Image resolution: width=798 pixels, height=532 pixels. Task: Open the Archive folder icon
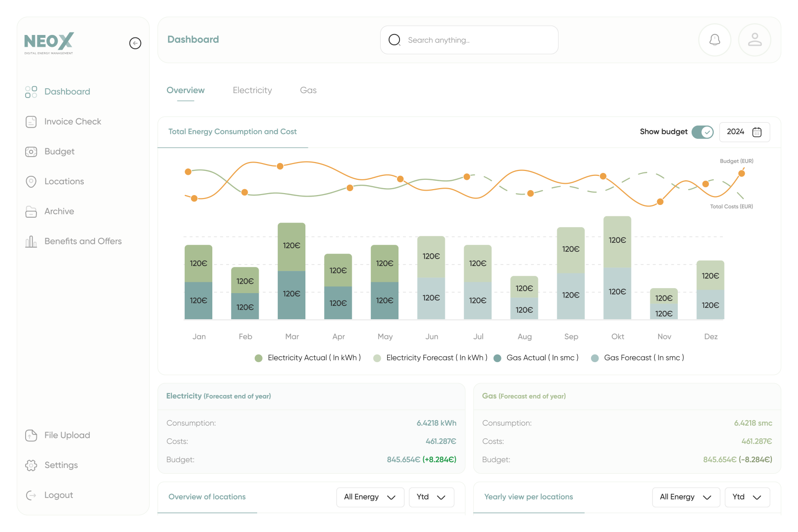tap(31, 212)
